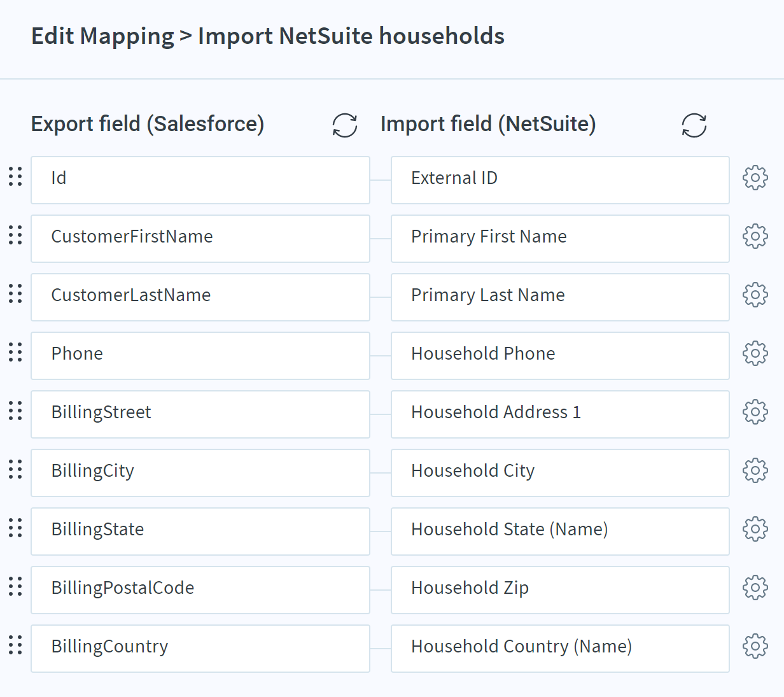
Task: Edit the Household City import field
Action: pos(560,473)
